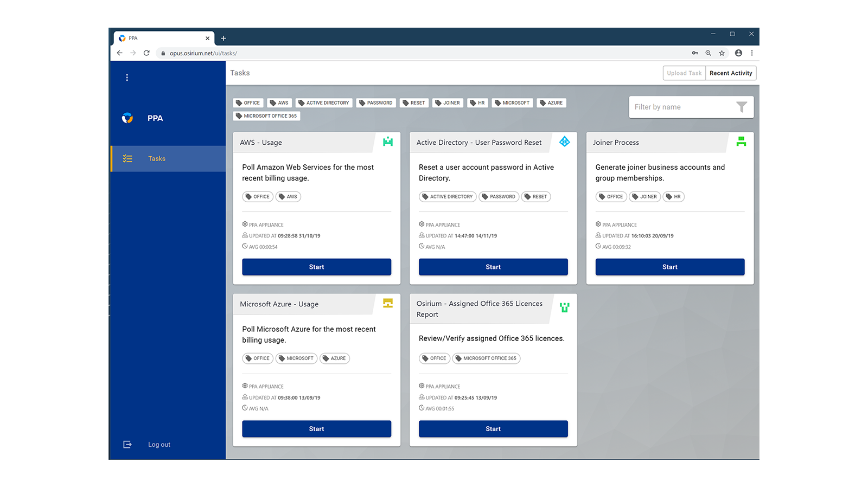Screen dimensions: 868x488
Task: Start the Office 365 Licences Report task
Action: (493, 429)
